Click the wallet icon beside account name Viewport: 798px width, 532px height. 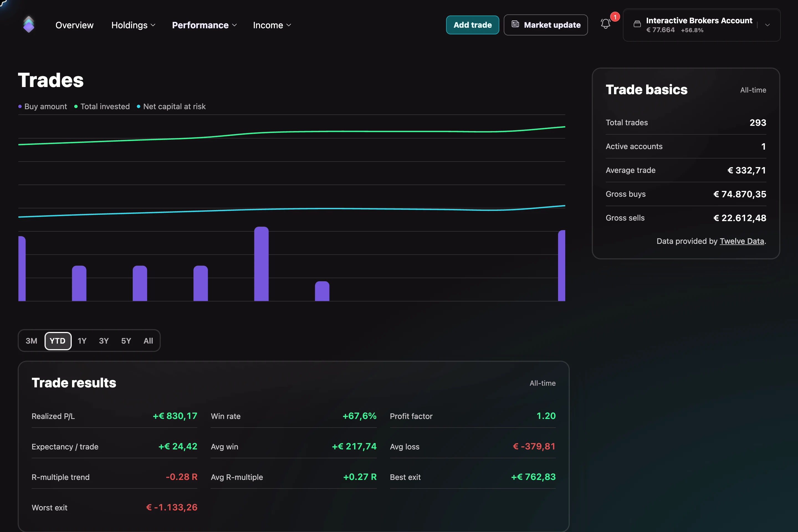coord(637,24)
